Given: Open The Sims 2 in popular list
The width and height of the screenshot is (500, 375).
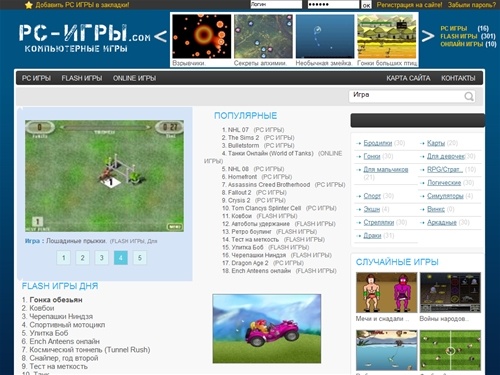Looking at the screenshot, I should pos(243,138).
